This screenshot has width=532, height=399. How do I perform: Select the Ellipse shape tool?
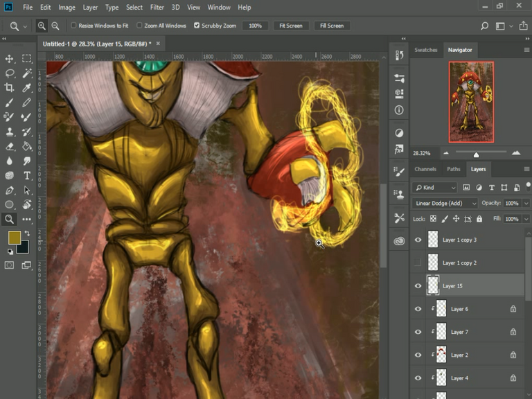click(x=9, y=204)
